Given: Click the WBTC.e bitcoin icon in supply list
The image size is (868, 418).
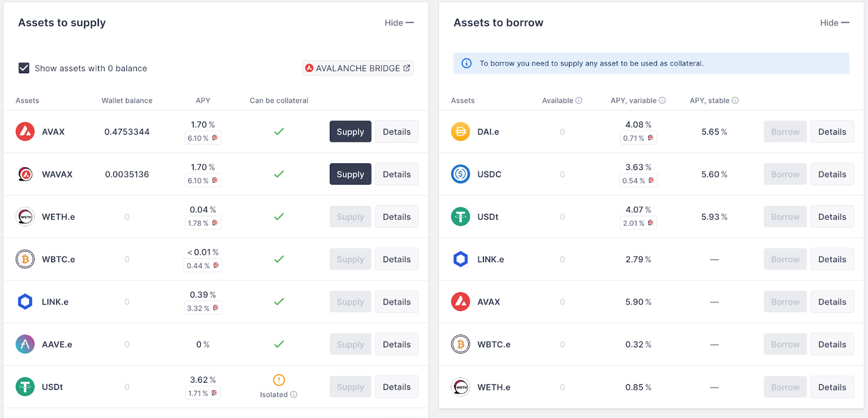Looking at the screenshot, I should [25, 259].
